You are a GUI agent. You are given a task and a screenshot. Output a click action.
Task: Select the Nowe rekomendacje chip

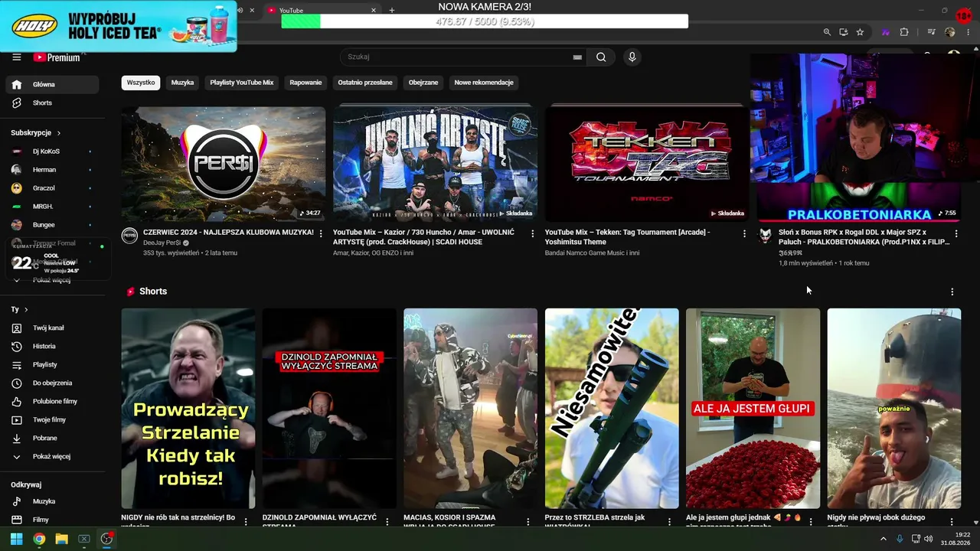click(484, 83)
